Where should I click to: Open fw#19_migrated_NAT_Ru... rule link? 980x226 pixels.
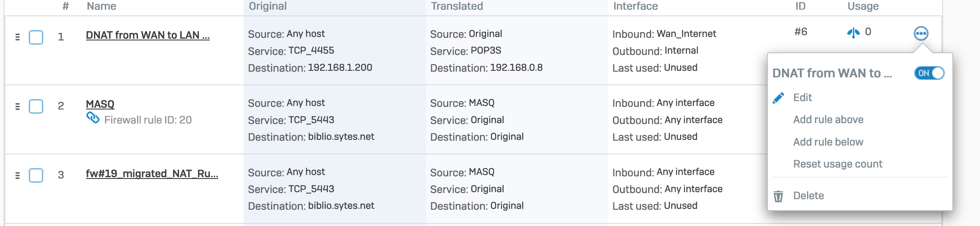(152, 174)
